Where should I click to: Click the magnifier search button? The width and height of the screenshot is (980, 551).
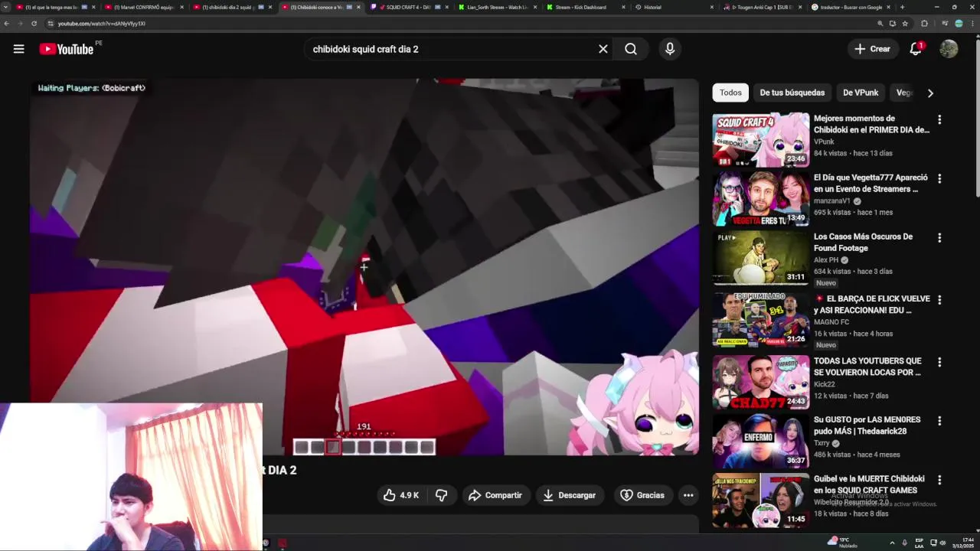tap(631, 49)
